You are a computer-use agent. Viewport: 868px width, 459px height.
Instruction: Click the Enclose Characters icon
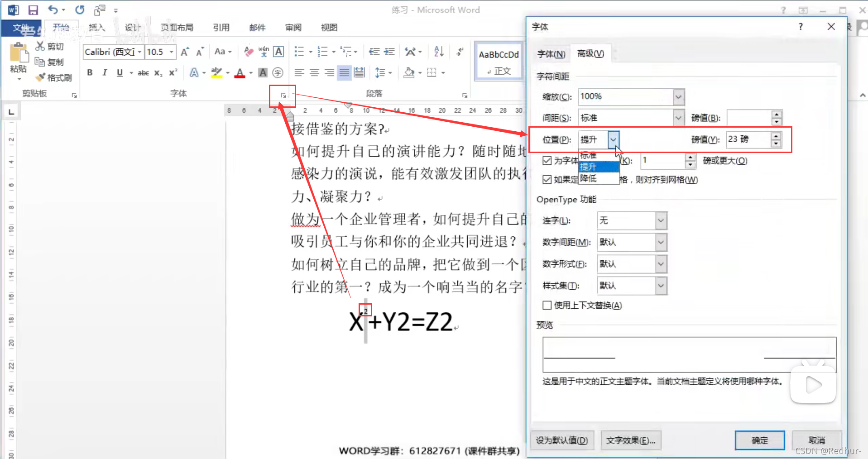[x=278, y=72]
